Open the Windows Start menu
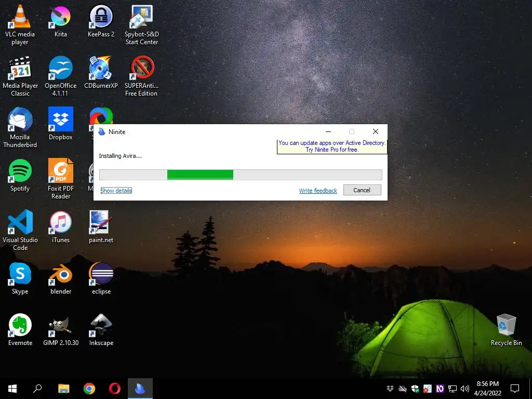Viewport: 532px width, 399px height. [12, 389]
